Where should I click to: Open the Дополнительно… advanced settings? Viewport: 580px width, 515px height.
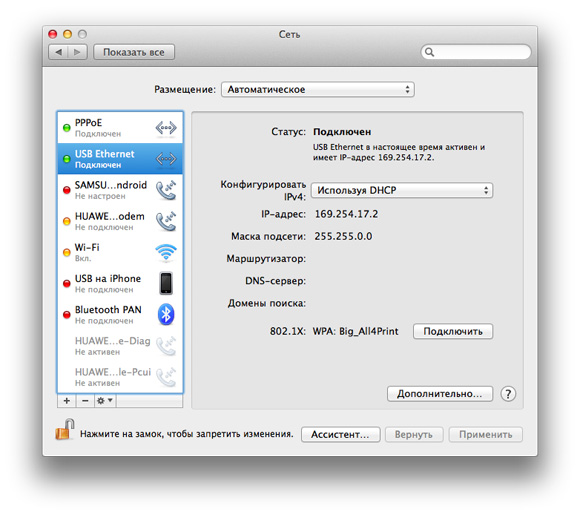(x=440, y=394)
